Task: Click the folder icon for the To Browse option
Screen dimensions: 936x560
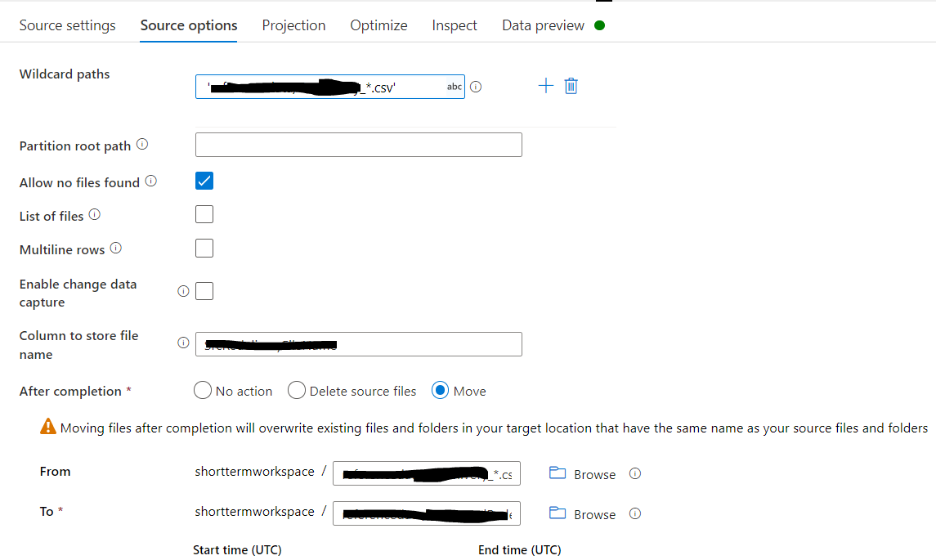Action: coord(558,513)
